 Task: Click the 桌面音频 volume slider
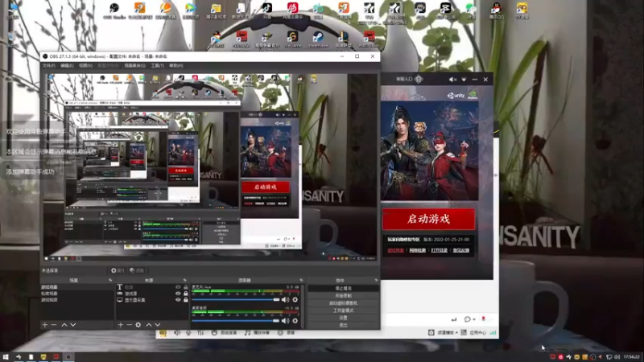[235, 320]
